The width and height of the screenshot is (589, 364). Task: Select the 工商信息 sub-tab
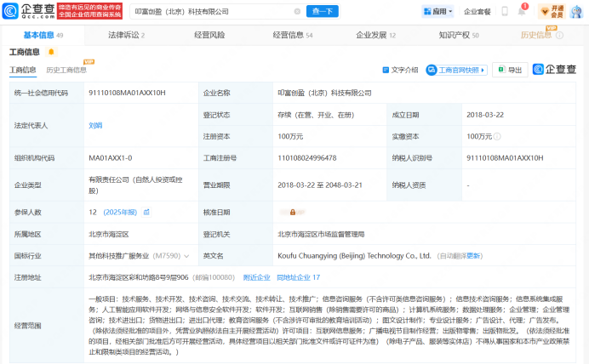22,70
